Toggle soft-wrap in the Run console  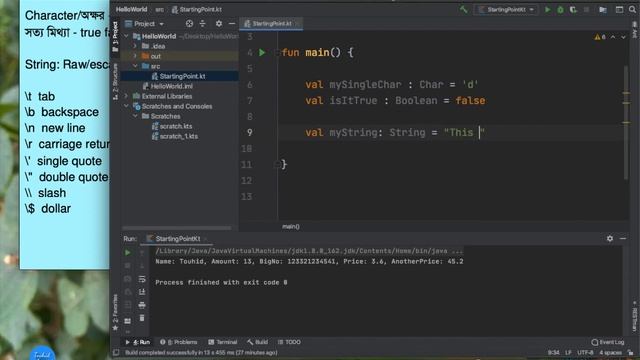[142, 279]
